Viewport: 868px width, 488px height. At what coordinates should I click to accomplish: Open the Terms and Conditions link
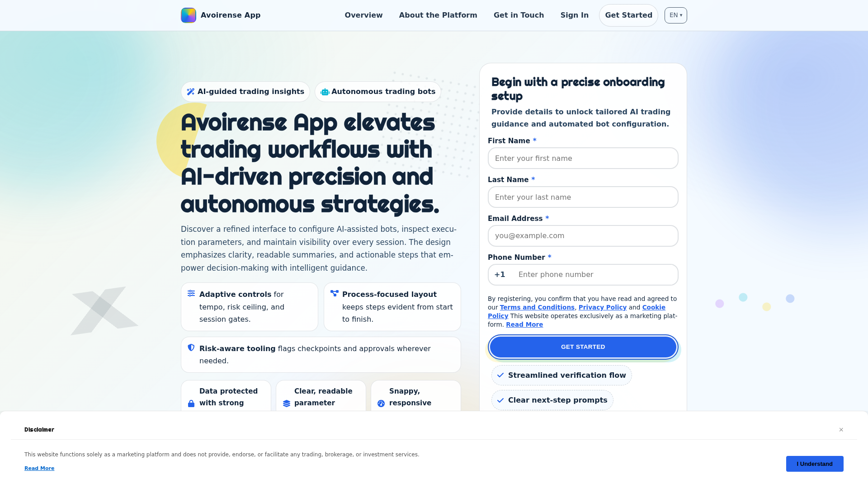537,307
